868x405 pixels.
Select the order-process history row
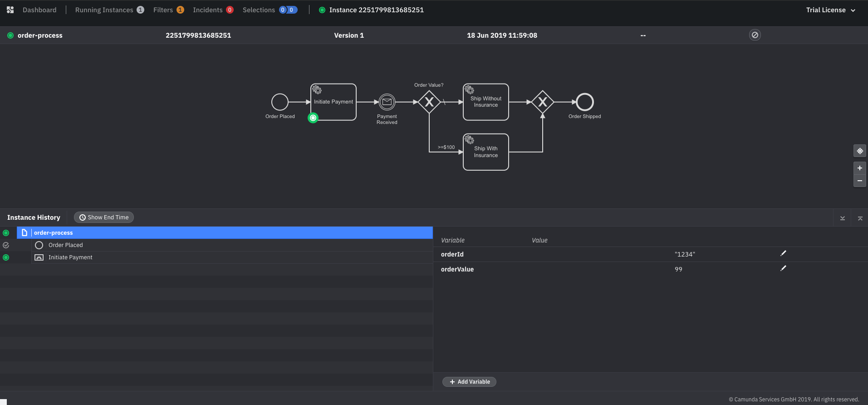225,232
